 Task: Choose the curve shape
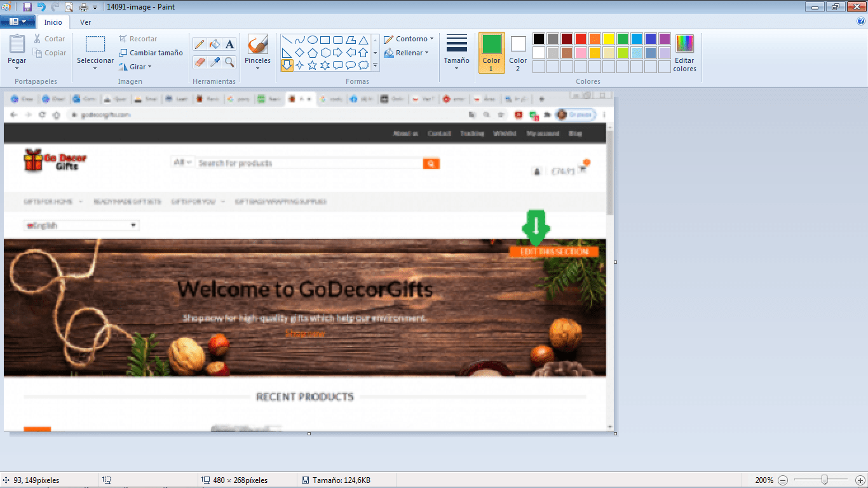[x=300, y=39]
